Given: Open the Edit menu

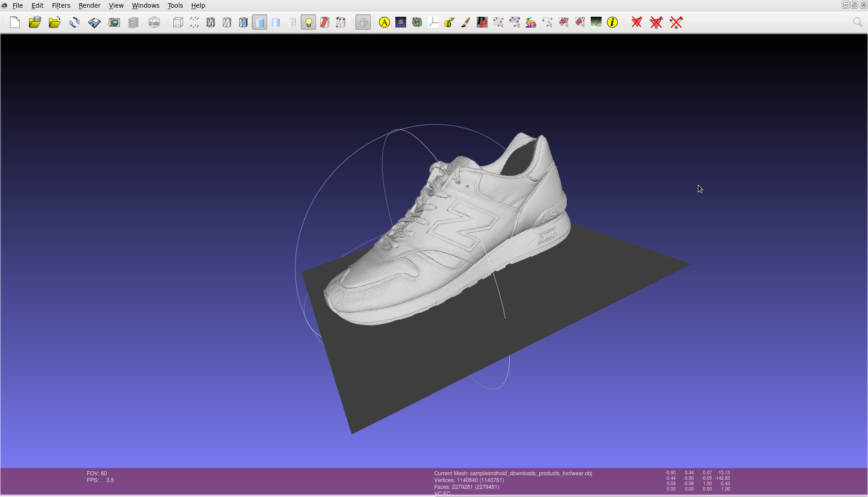Looking at the screenshot, I should (x=38, y=5).
